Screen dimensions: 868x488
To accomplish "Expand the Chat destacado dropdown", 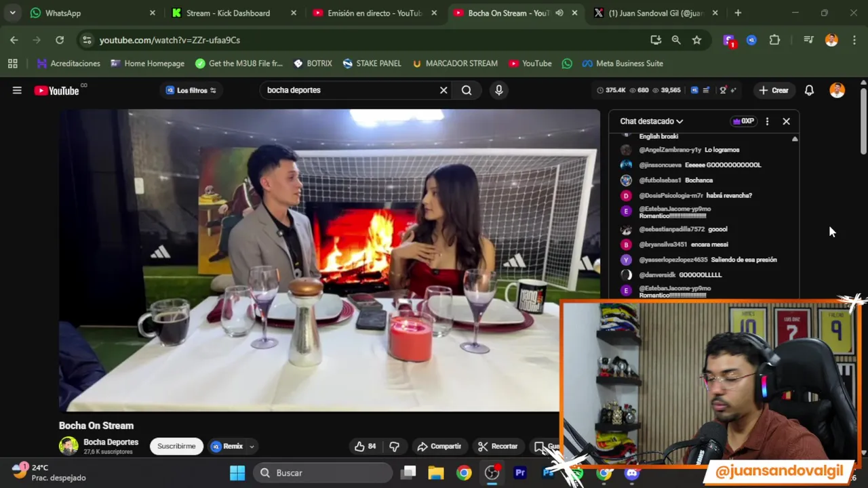I will click(x=652, y=121).
